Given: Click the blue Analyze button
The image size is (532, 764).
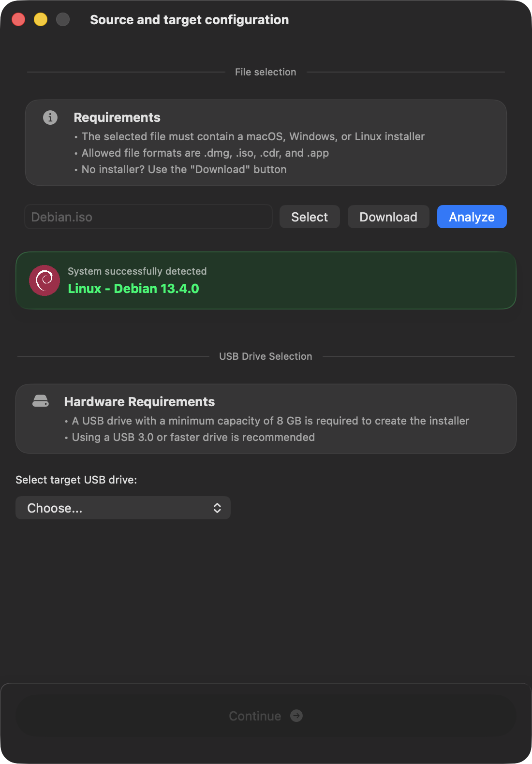Looking at the screenshot, I should [472, 217].
